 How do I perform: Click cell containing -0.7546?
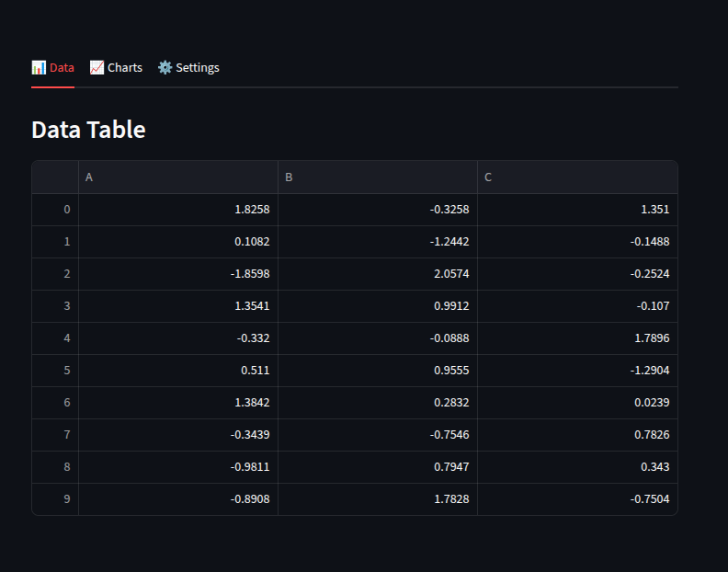pyautogui.click(x=378, y=434)
